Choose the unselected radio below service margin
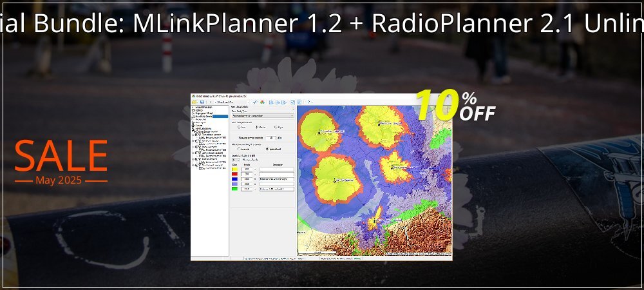 coord(239,149)
